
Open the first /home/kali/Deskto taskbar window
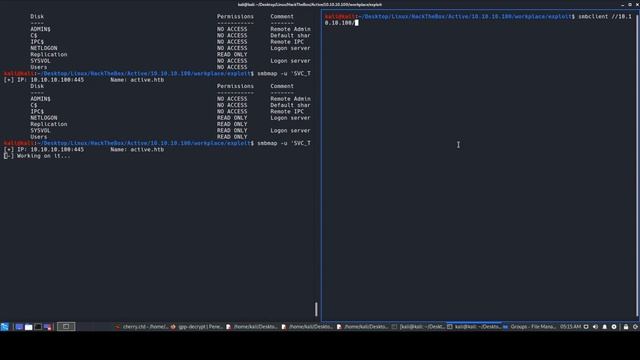[x=252, y=327]
